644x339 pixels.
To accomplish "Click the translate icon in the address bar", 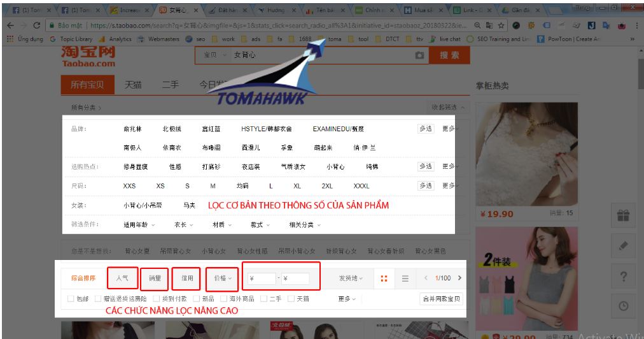I will coord(489,25).
